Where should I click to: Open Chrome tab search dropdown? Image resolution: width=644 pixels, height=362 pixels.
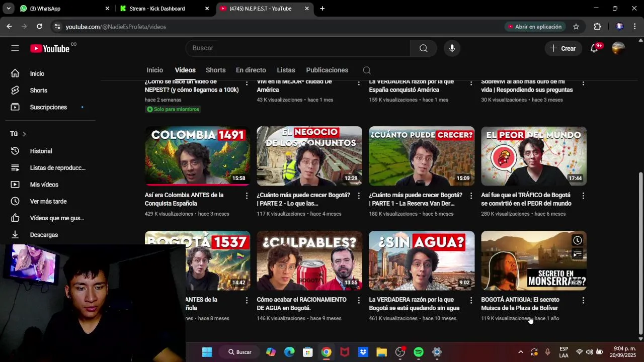click(9, 9)
